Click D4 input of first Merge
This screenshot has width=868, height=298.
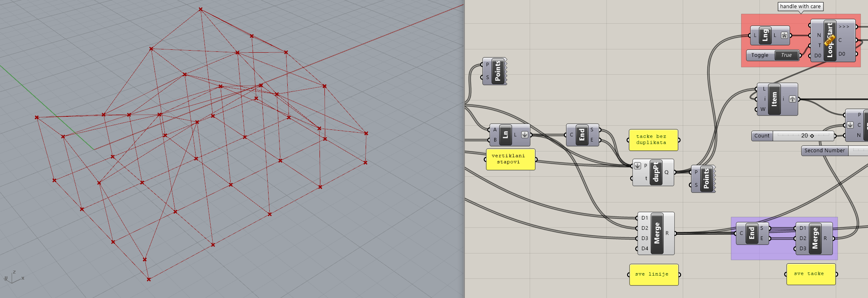(x=644, y=249)
